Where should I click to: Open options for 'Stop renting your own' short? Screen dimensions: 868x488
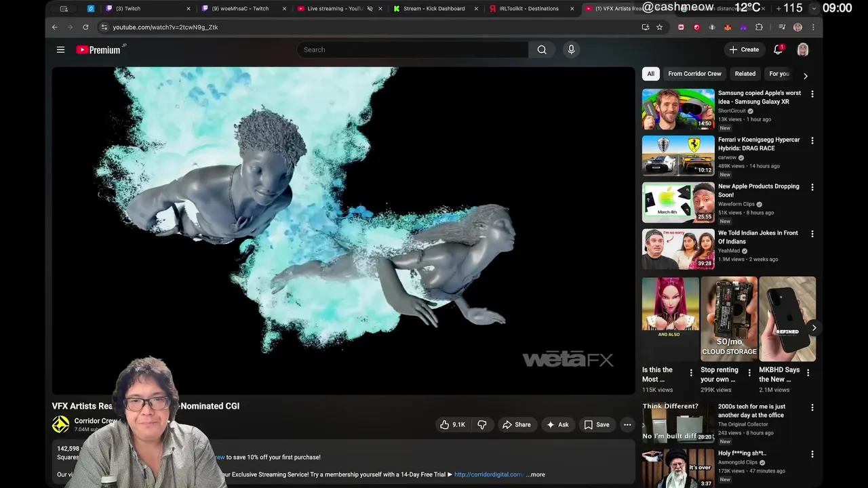pos(749,373)
